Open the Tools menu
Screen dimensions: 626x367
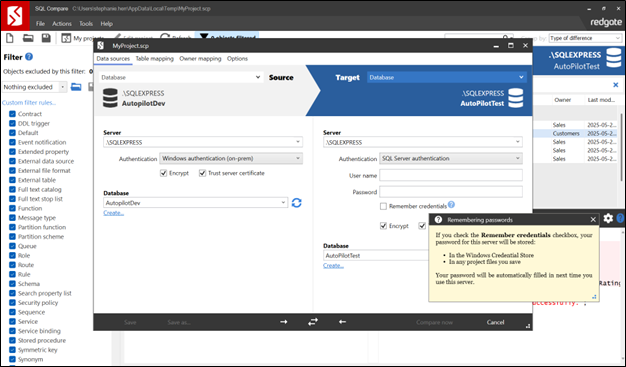pyautogui.click(x=86, y=24)
